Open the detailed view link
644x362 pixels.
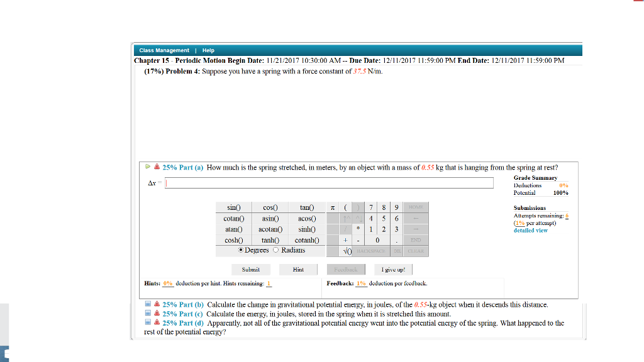coord(530,230)
